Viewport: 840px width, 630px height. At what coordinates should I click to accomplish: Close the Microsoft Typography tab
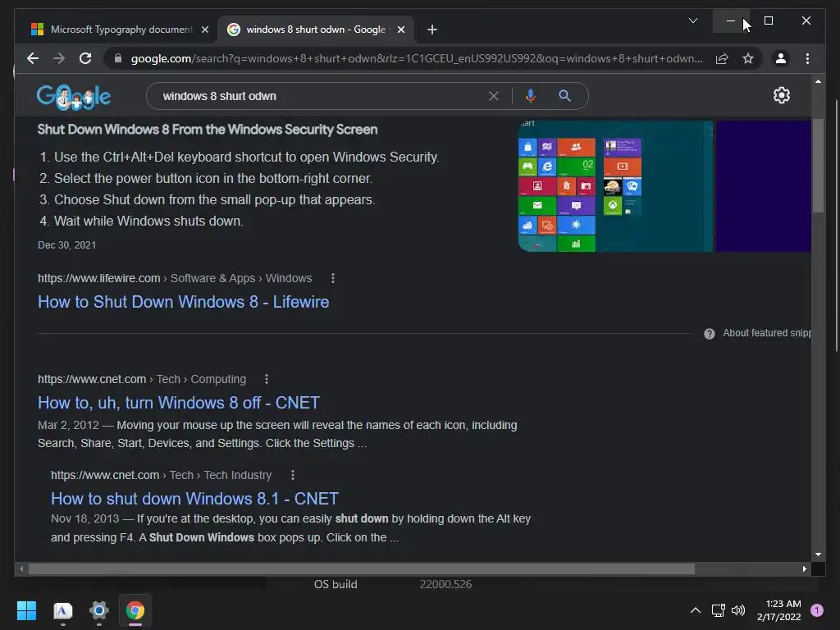click(x=204, y=30)
